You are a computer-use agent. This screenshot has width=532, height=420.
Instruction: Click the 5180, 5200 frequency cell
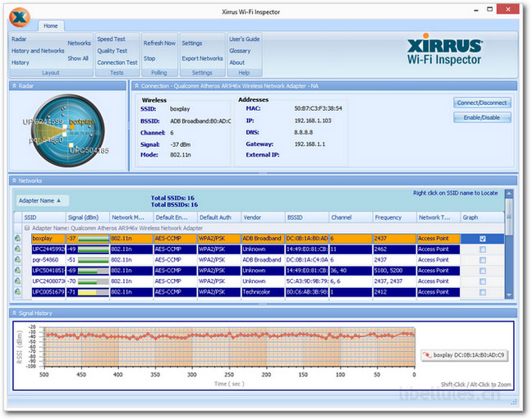(x=394, y=271)
